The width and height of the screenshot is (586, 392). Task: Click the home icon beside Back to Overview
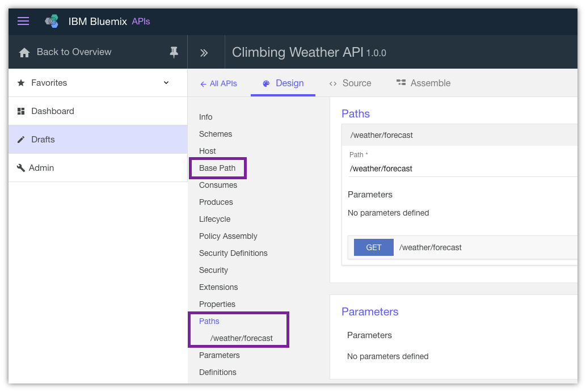point(24,52)
